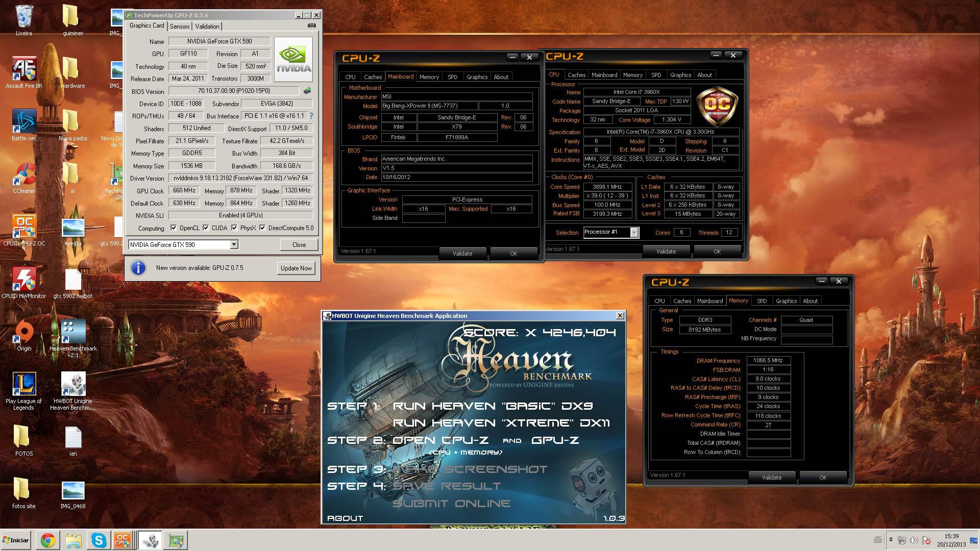This screenshot has width=980, height=551.
Task: Click the Gigabyte OC motherboard logo
Action: click(717, 106)
